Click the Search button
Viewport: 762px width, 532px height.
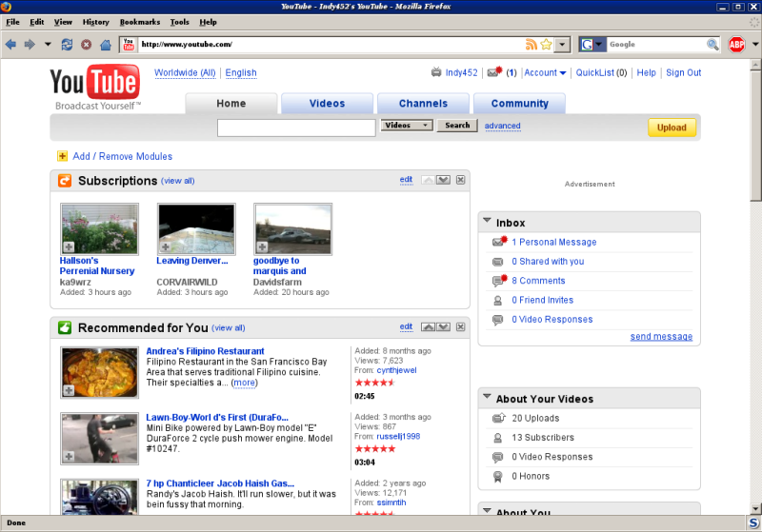coord(457,126)
